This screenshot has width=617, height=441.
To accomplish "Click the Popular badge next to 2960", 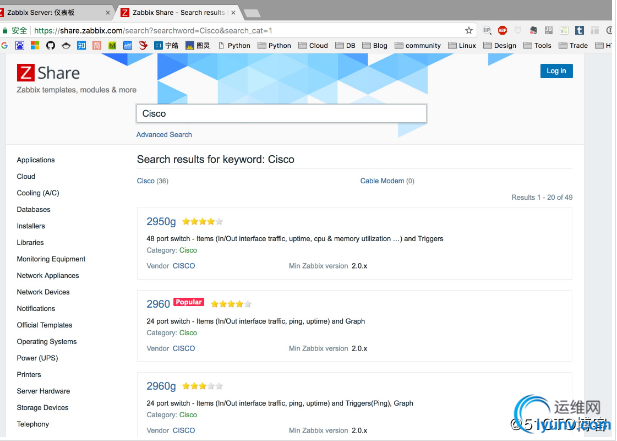I will point(188,302).
